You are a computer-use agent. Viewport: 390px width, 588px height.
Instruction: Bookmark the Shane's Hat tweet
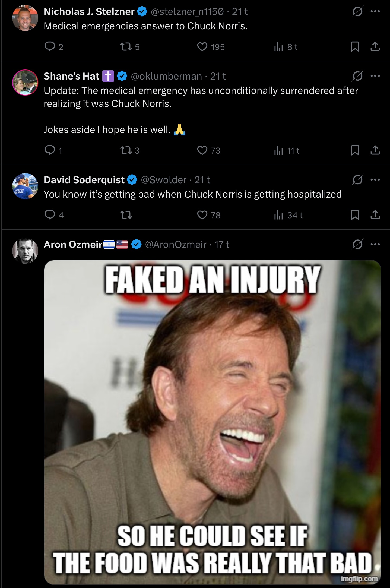coord(355,150)
